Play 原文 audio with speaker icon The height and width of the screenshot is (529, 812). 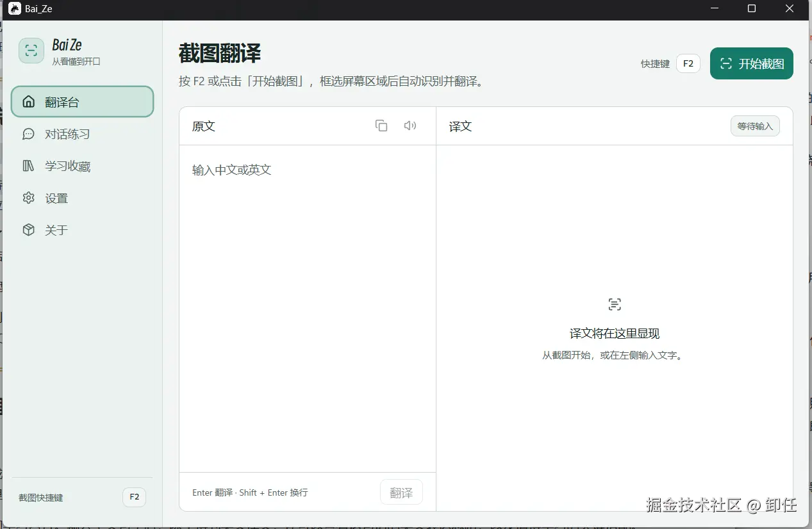click(410, 126)
